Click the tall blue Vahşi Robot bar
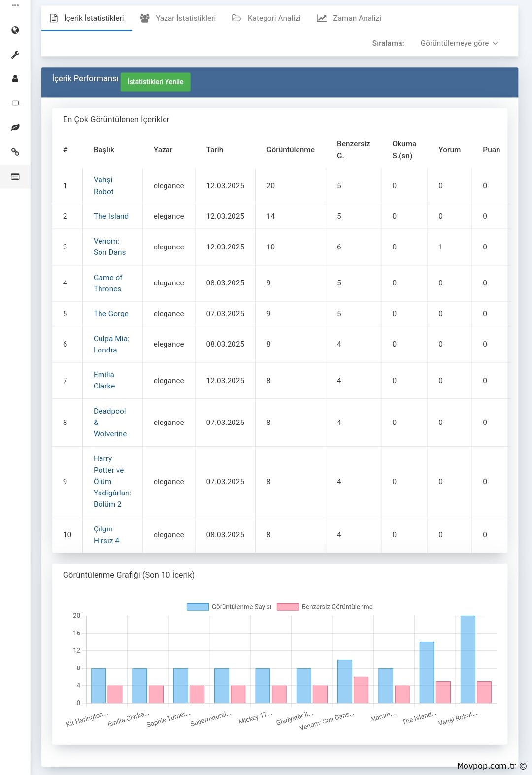This screenshot has height=775, width=532. (x=468, y=659)
